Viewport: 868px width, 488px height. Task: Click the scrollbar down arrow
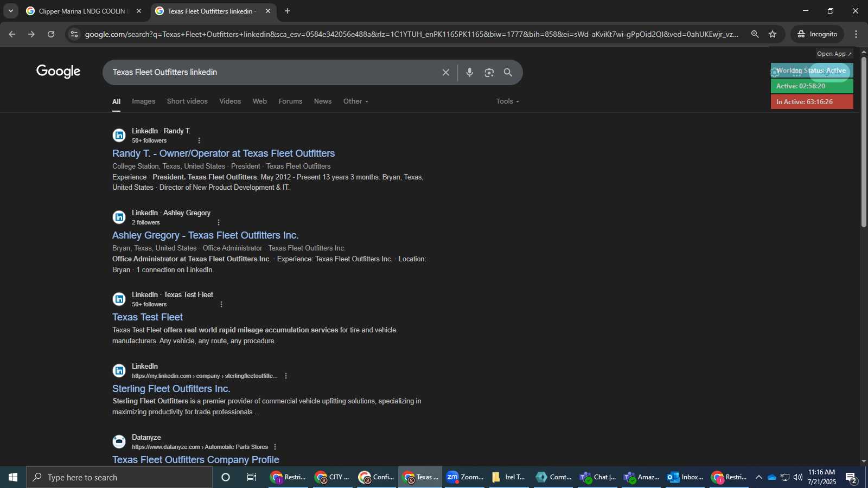click(x=864, y=461)
